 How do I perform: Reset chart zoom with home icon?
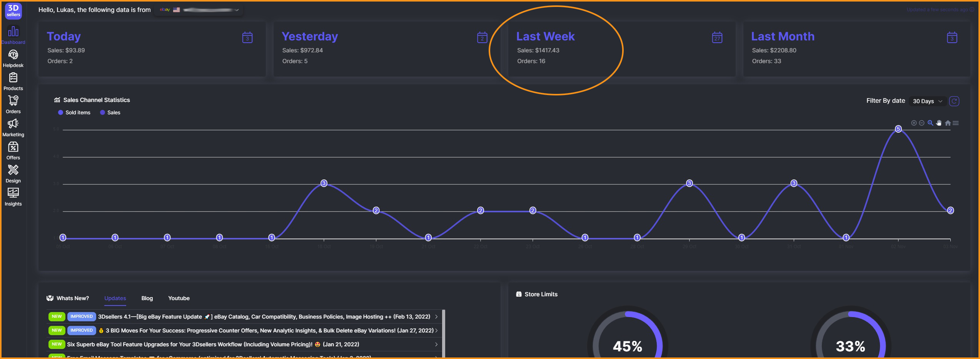(948, 123)
